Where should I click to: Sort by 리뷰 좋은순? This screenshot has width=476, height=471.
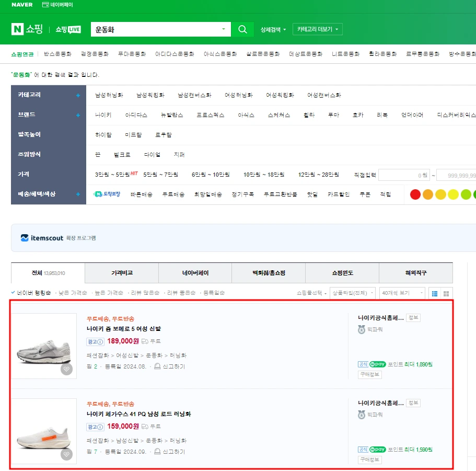pyautogui.click(x=181, y=293)
